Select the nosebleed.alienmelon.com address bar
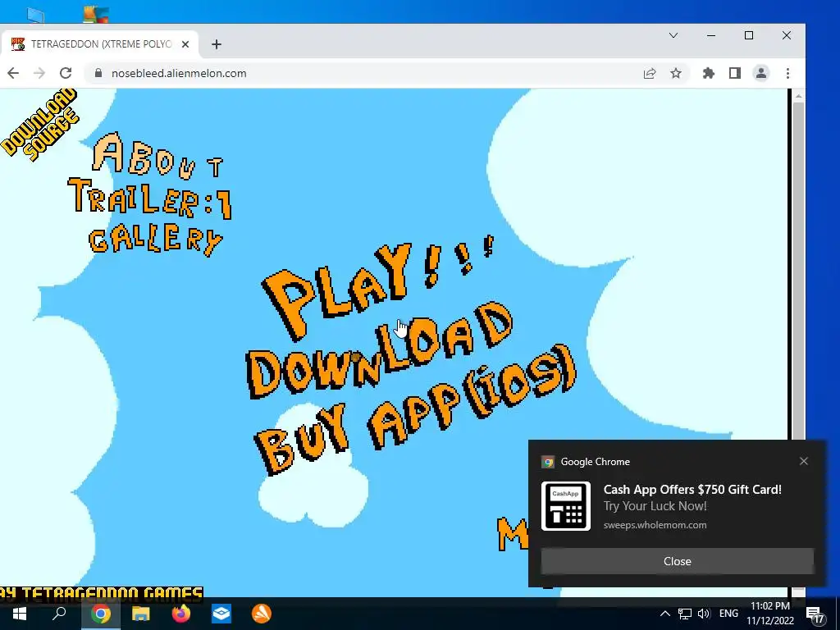Viewport: 840px width, 630px height. coord(364,73)
